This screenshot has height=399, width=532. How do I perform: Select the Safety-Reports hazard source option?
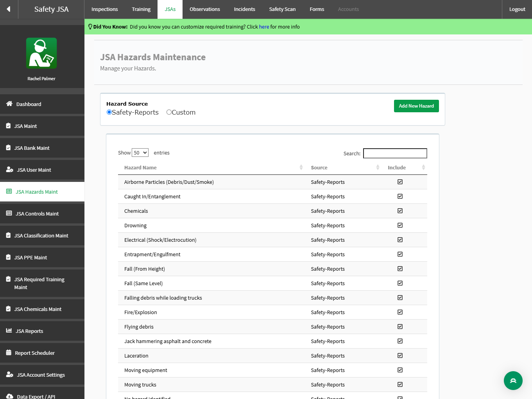(109, 112)
